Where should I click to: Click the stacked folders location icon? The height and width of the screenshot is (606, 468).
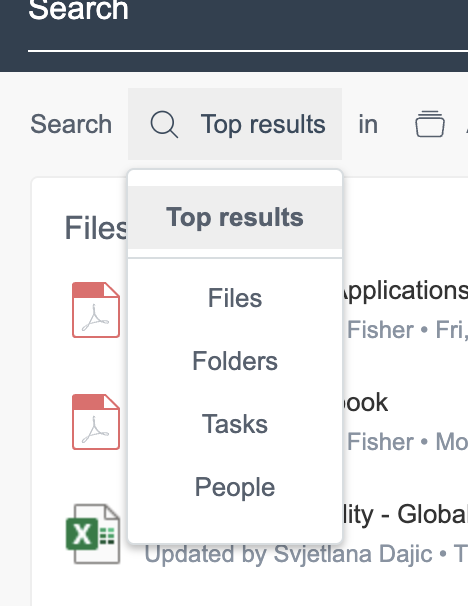pyautogui.click(x=430, y=124)
